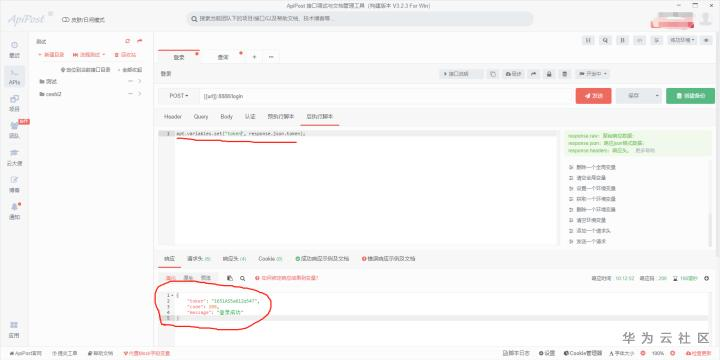Click the eye icon beside environment selector
The width and height of the screenshot is (720, 360).
coord(706,40)
